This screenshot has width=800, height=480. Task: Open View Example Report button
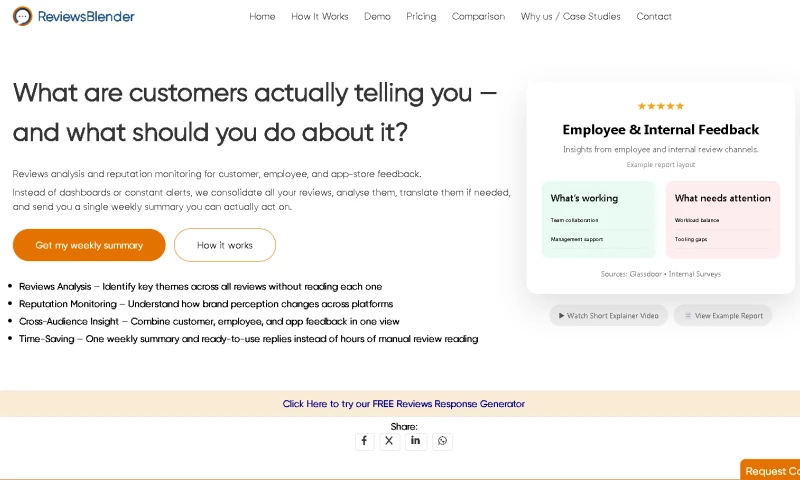coord(722,315)
